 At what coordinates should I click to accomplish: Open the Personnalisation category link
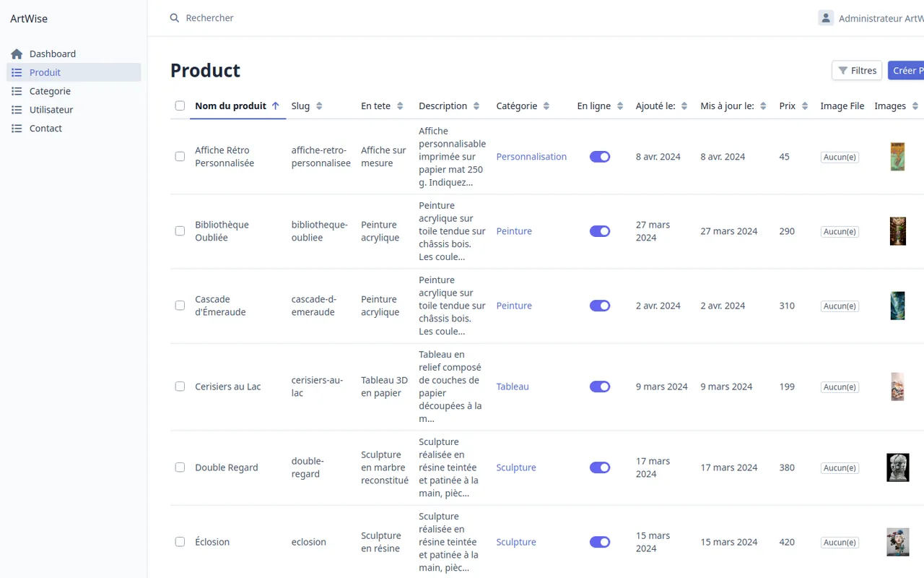point(531,157)
